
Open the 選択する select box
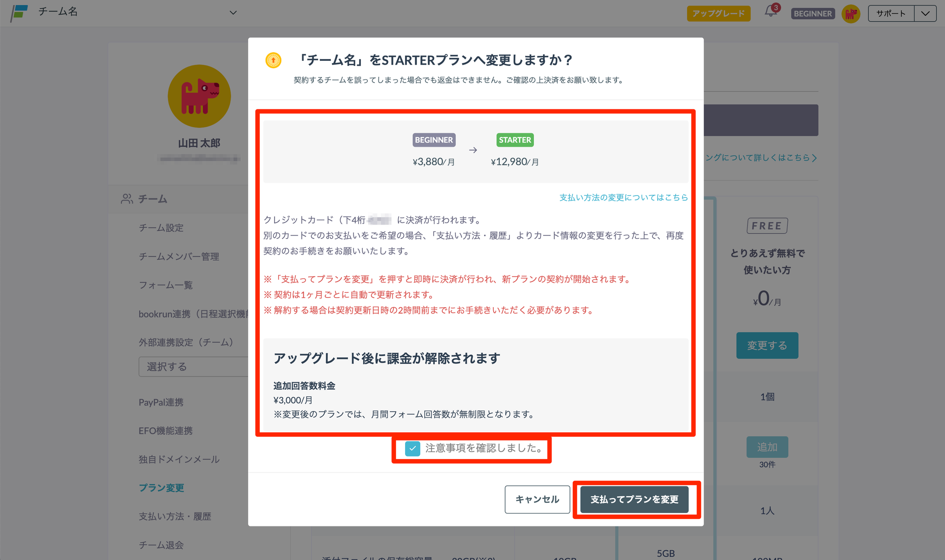[x=194, y=367]
